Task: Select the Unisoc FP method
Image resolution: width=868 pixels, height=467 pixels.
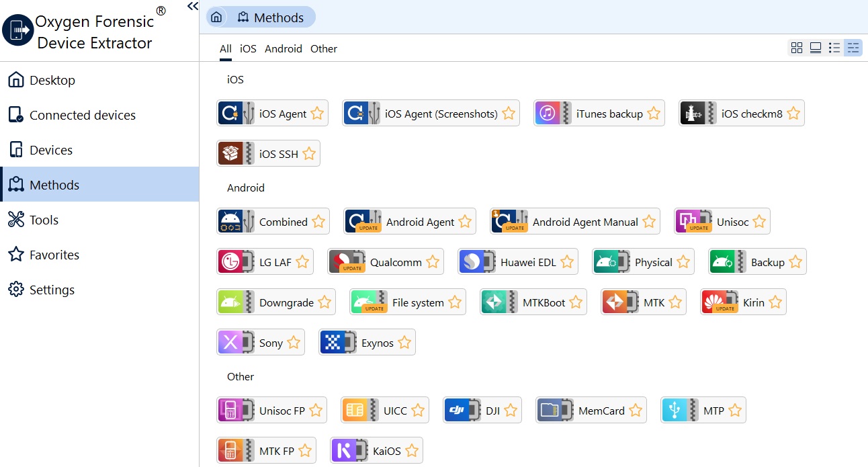Action: tap(271, 411)
